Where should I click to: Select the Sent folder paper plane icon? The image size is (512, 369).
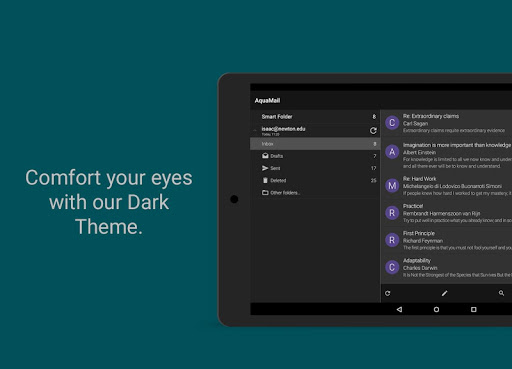(265, 168)
